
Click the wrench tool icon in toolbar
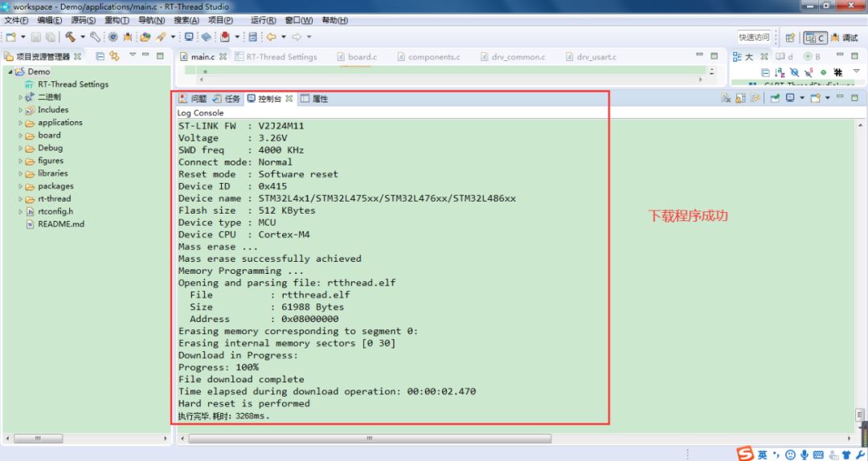click(x=95, y=37)
